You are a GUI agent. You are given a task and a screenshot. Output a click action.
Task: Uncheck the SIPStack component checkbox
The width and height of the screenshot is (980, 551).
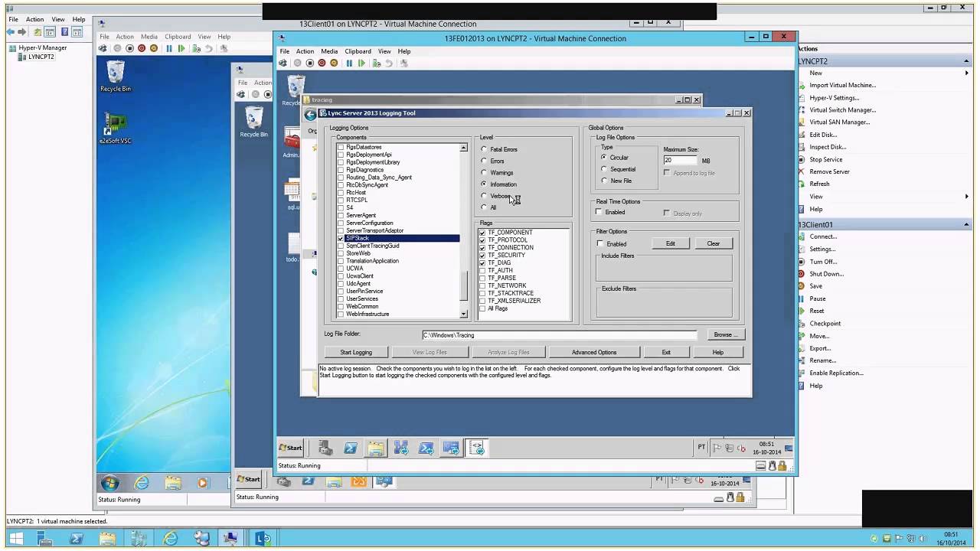[341, 238]
